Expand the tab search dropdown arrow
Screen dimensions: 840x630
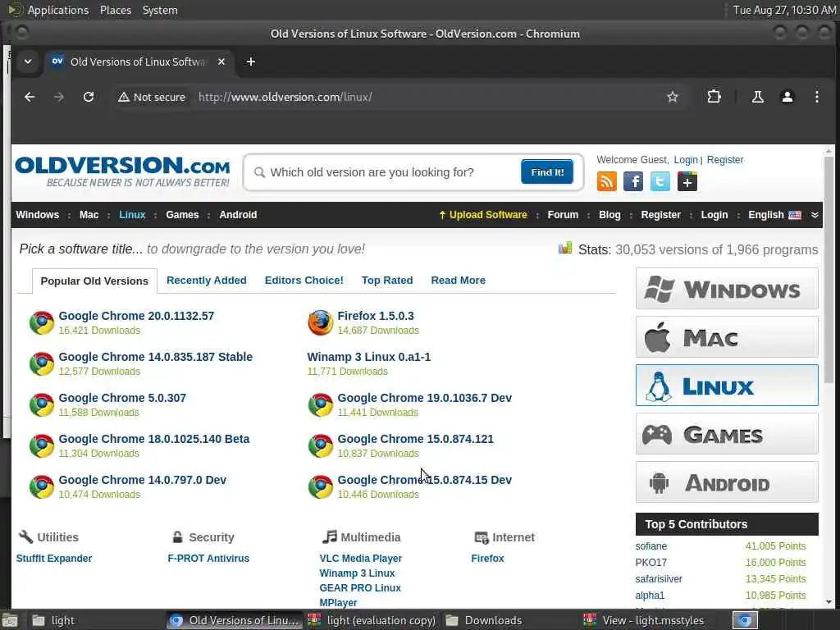coord(28,62)
